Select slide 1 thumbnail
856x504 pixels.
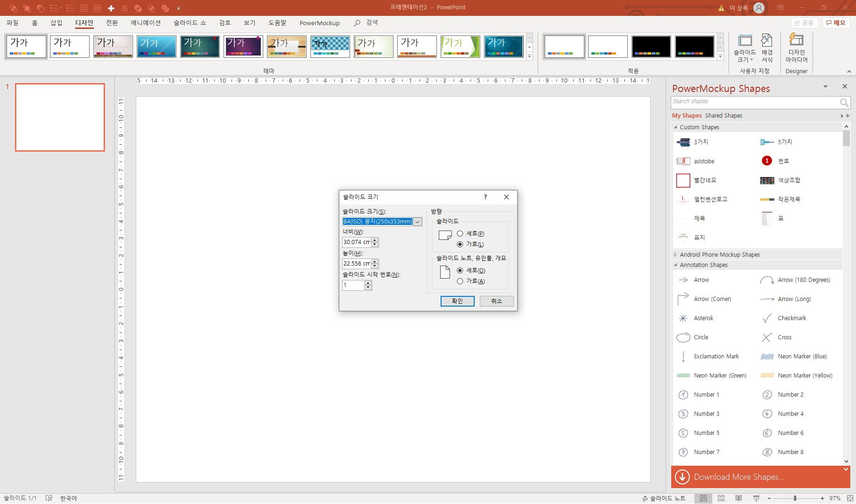pos(60,117)
